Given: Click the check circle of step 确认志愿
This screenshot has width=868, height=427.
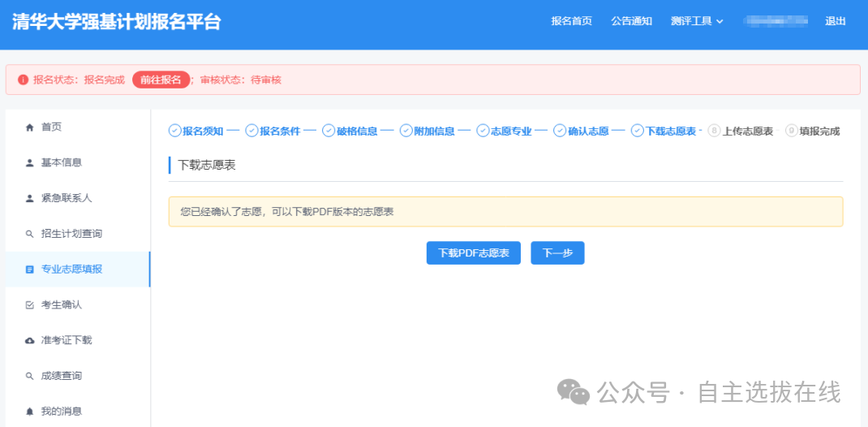Looking at the screenshot, I should (x=561, y=132).
